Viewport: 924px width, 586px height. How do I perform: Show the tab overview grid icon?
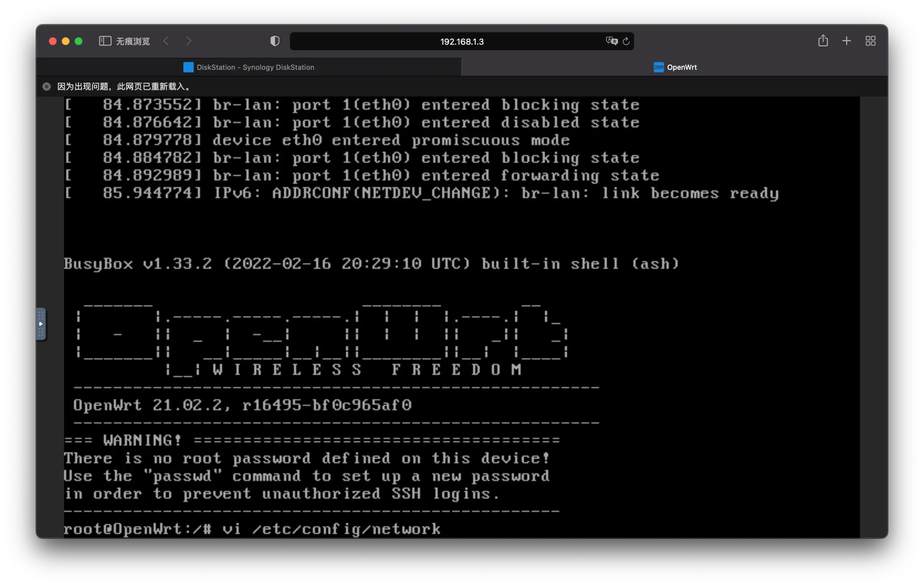[870, 41]
